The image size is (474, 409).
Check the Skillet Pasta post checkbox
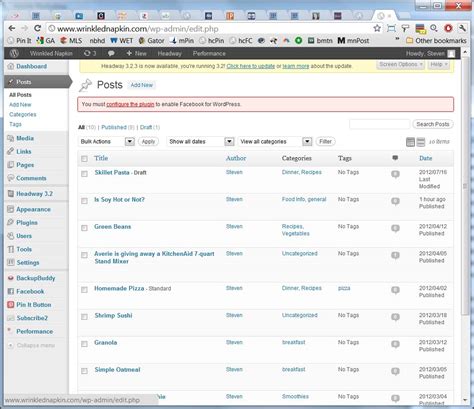84,174
